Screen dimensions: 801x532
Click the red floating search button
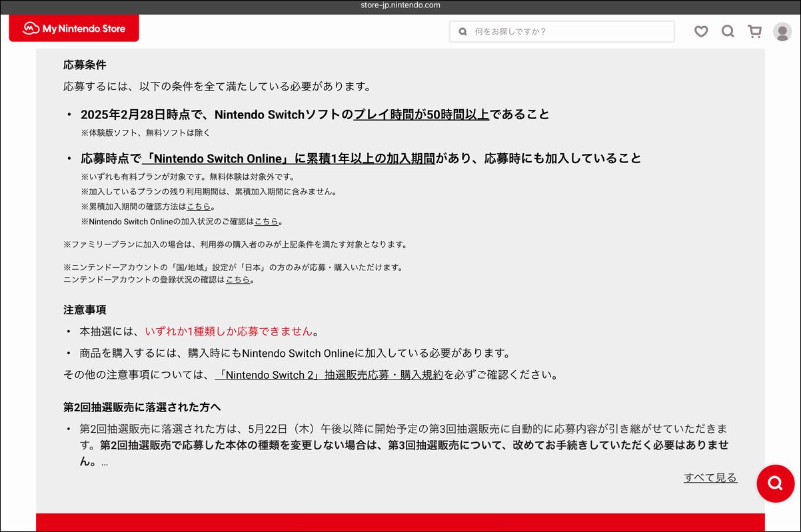coord(775,483)
